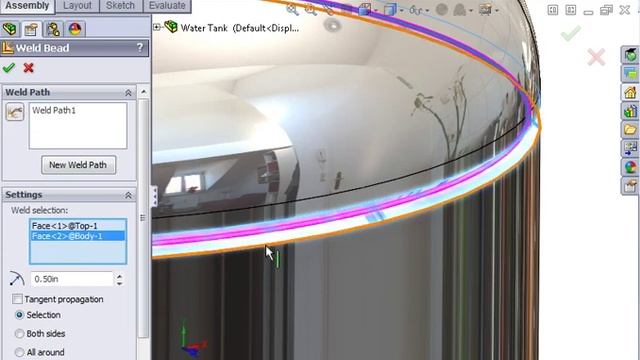Select Face<2>@Body-1 in weld selection

pyautogui.click(x=78, y=236)
